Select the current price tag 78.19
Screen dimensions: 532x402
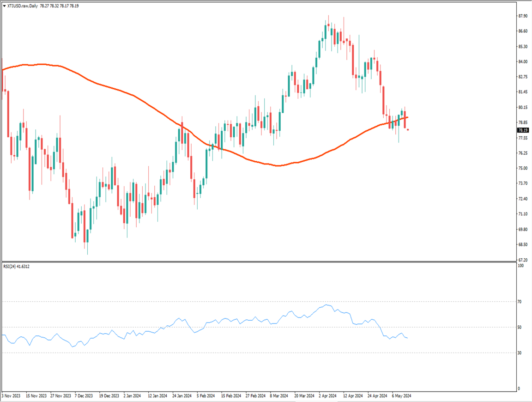(523, 130)
